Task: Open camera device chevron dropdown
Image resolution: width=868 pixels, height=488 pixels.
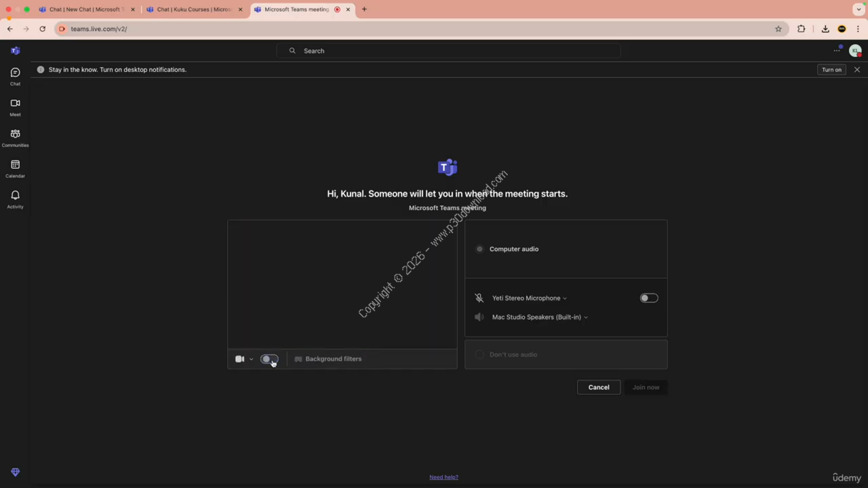Action: click(x=251, y=359)
